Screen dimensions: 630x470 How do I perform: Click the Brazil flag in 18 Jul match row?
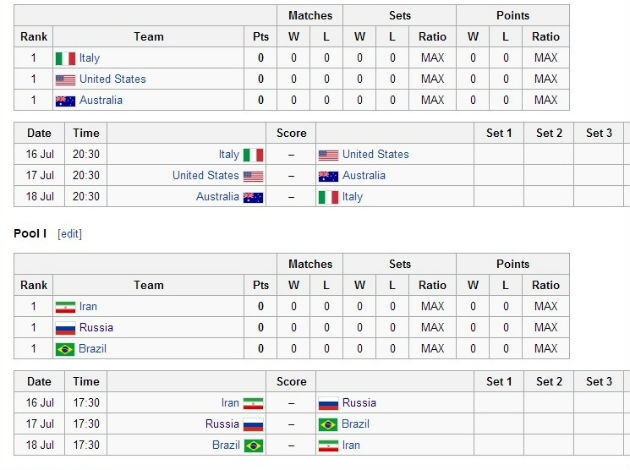(253, 445)
